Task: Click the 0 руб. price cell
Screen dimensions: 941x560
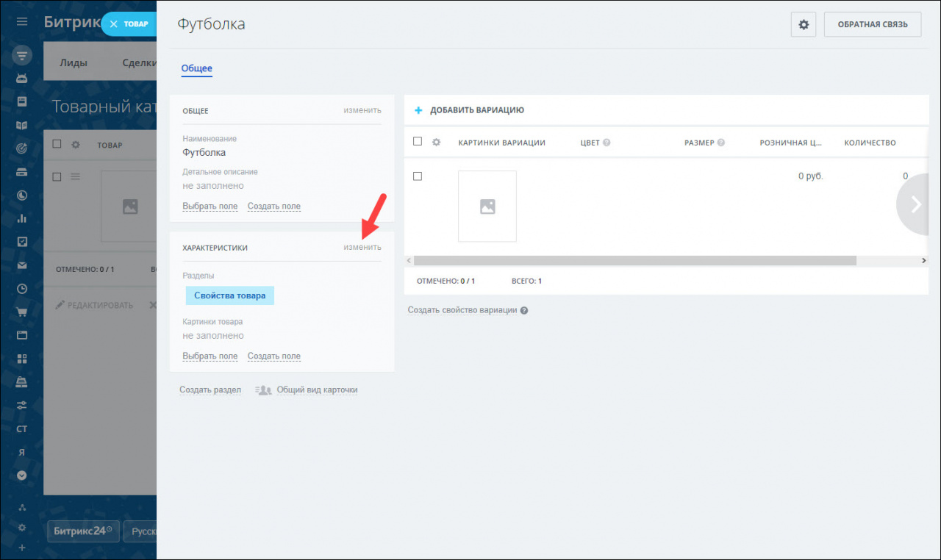Action: [x=811, y=177]
